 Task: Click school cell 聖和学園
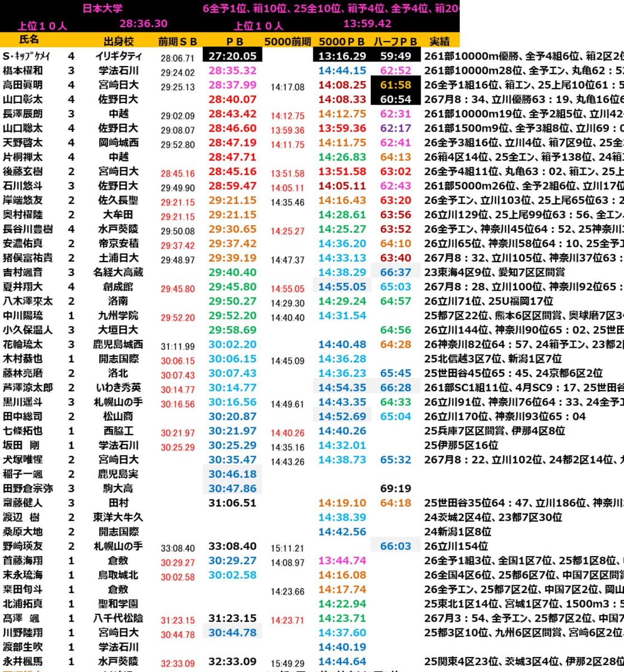pyautogui.click(x=119, y=604)
